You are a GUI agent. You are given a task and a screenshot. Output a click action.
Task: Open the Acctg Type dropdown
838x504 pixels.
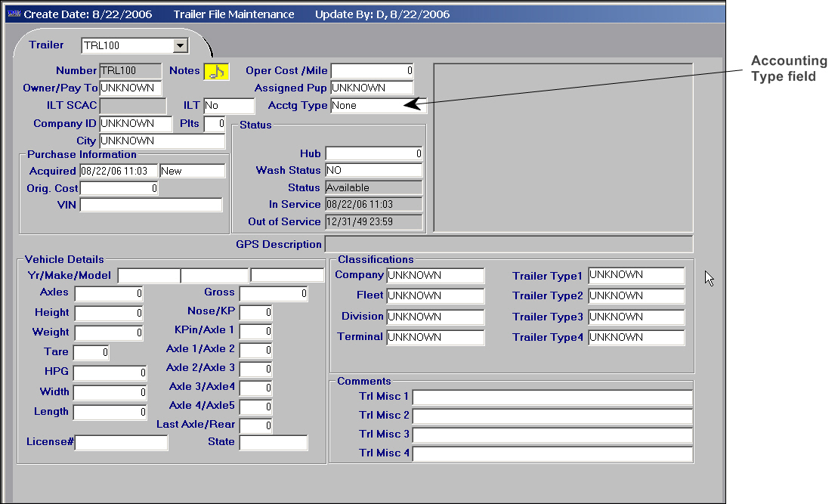379,105
